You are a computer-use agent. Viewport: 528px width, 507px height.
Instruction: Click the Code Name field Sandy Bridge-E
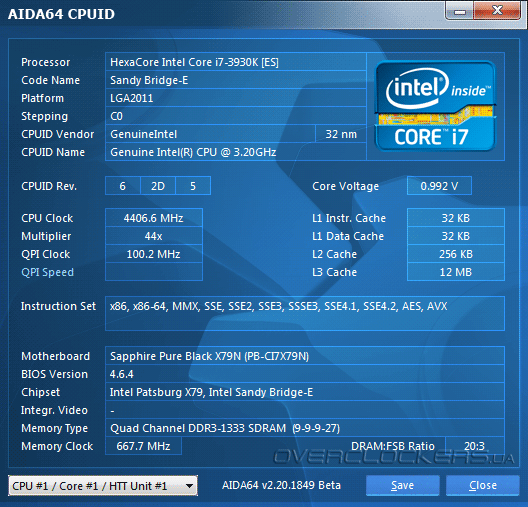point(236,80)
